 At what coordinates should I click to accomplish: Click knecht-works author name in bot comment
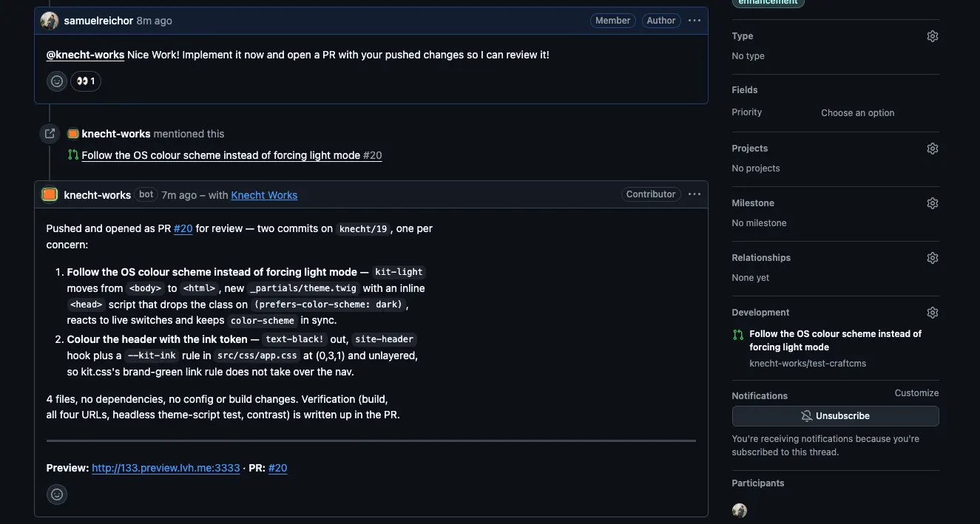coord(98,195)
